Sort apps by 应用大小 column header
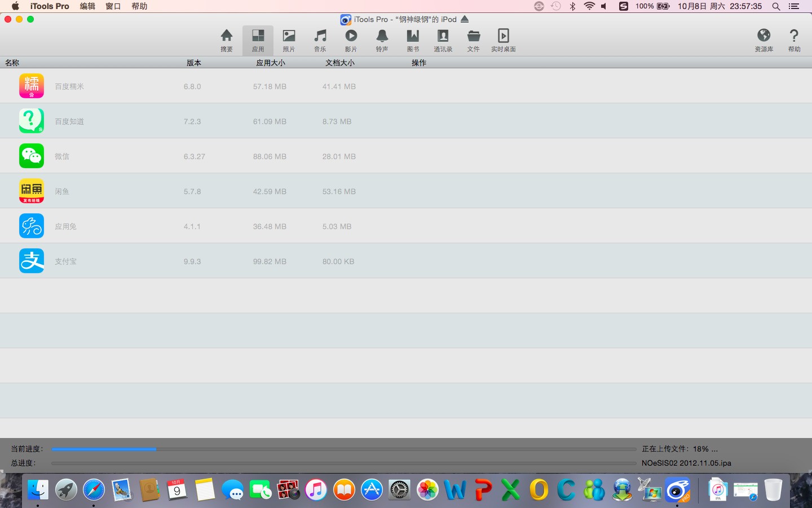 (x=271, y=63)
